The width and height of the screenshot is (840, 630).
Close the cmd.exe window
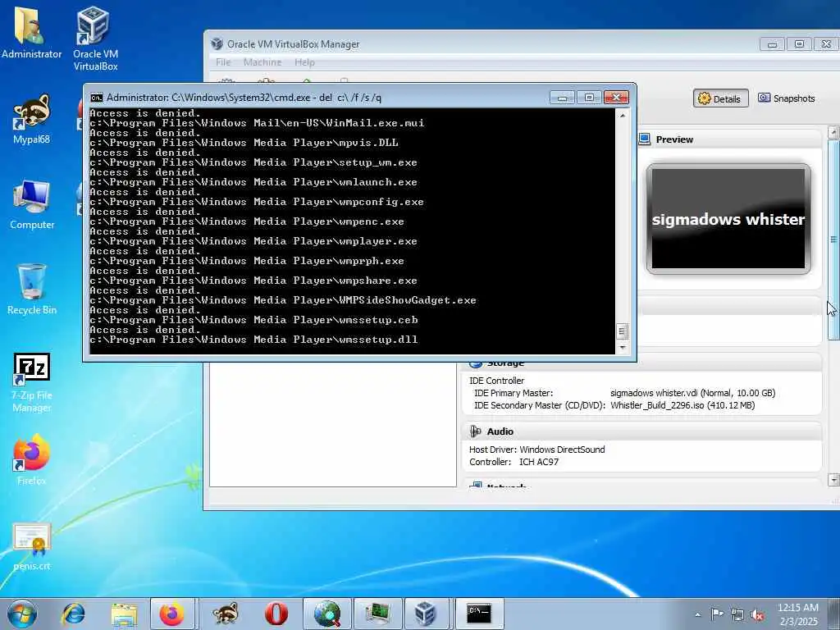pos(616,97)
